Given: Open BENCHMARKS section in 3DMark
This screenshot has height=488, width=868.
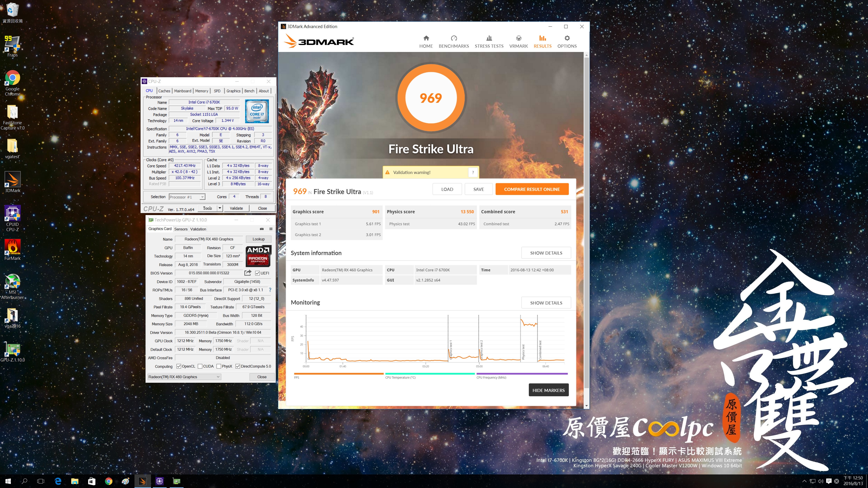Looking at the screenshot, I should click(x=453, y=42).
